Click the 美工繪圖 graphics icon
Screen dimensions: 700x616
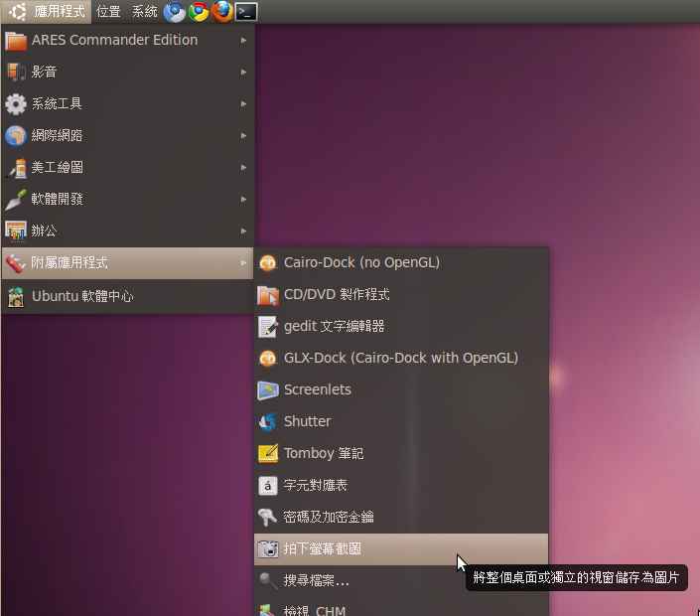point(17,168)
